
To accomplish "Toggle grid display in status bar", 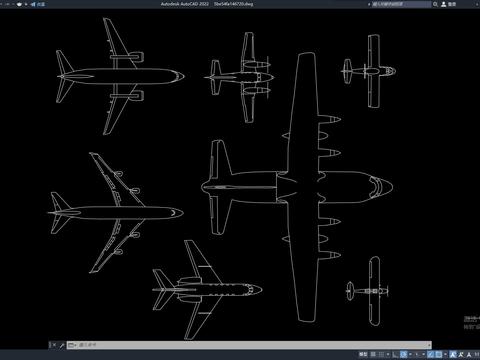I will point(373,354).
